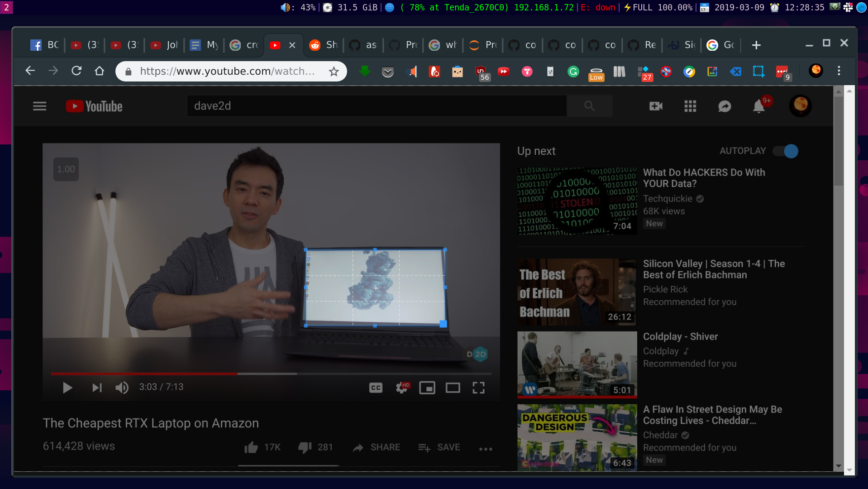Click the browser address bar URL
The width and height of the screenshot is (868, 489).
pyautogui.click(x=227, y=71)
